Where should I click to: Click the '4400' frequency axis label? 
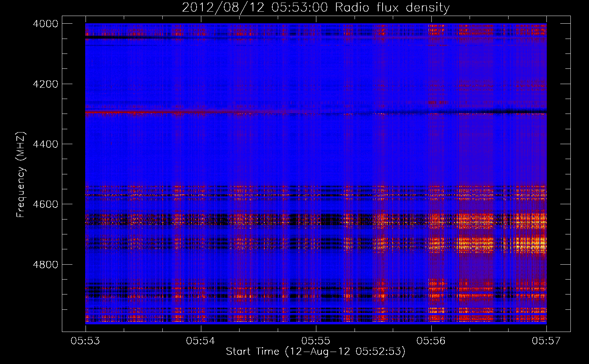click(x=46, y=144)
